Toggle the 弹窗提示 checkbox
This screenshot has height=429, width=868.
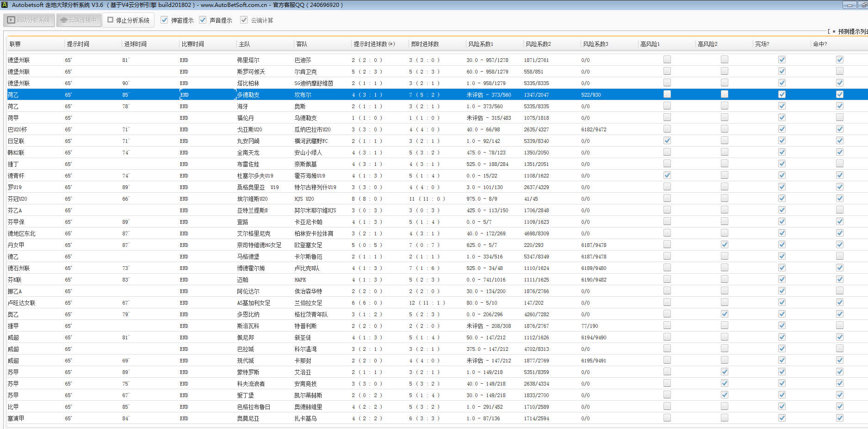point(164,20)
